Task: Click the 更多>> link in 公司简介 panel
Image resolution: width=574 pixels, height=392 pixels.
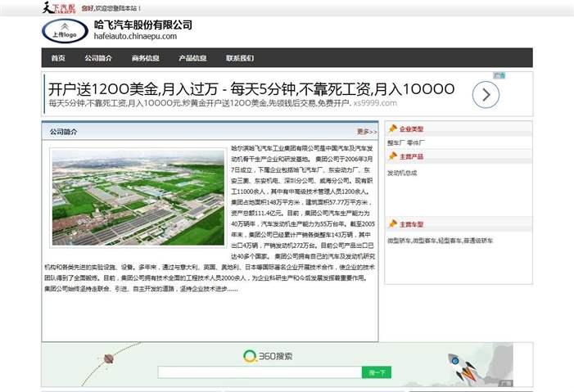Action: click(x=367, y=132)
